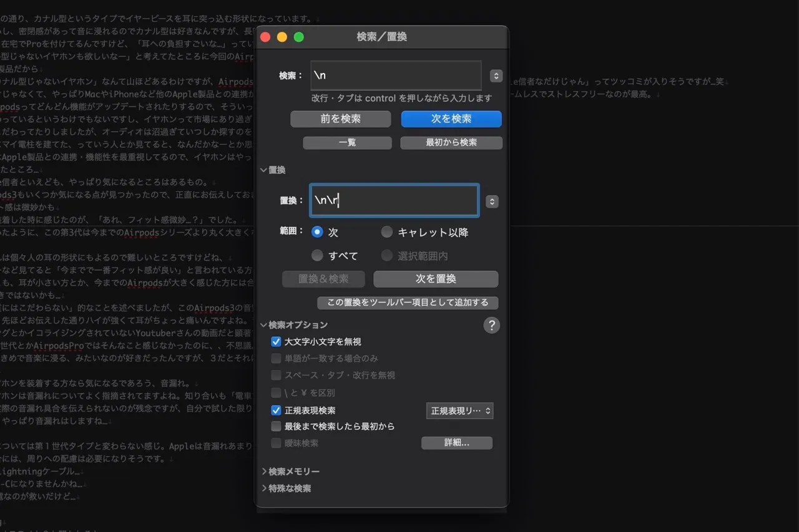Click the 改行・タブは control hint text
Image resolution: width=799 pixels, height=532 pixels.
[x=401, y=98]
